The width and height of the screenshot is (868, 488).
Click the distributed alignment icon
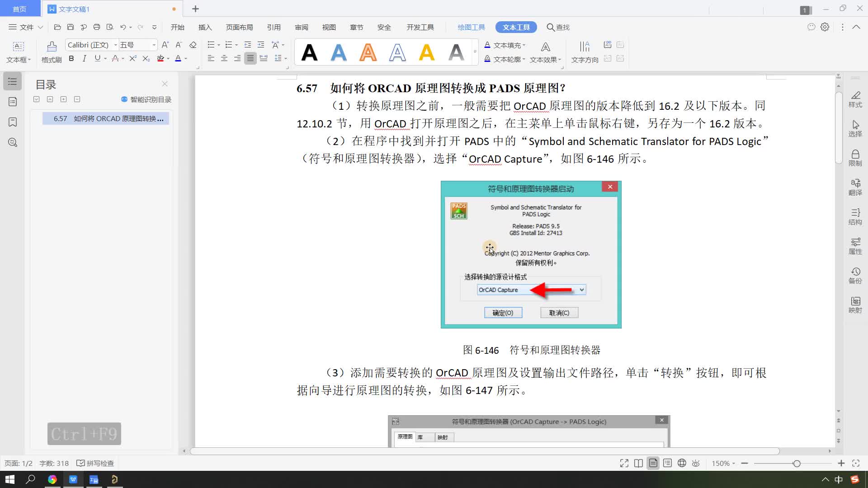(x=263, y=58)
